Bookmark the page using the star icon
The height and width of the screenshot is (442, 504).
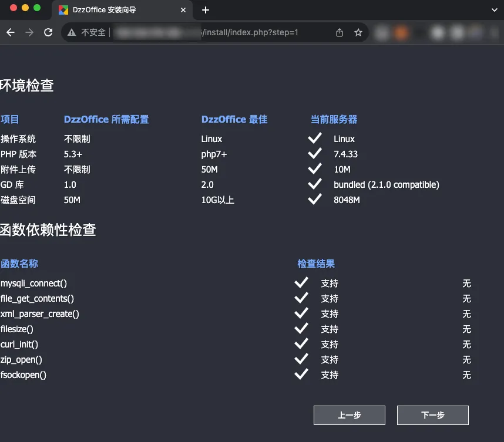point(358,33)
